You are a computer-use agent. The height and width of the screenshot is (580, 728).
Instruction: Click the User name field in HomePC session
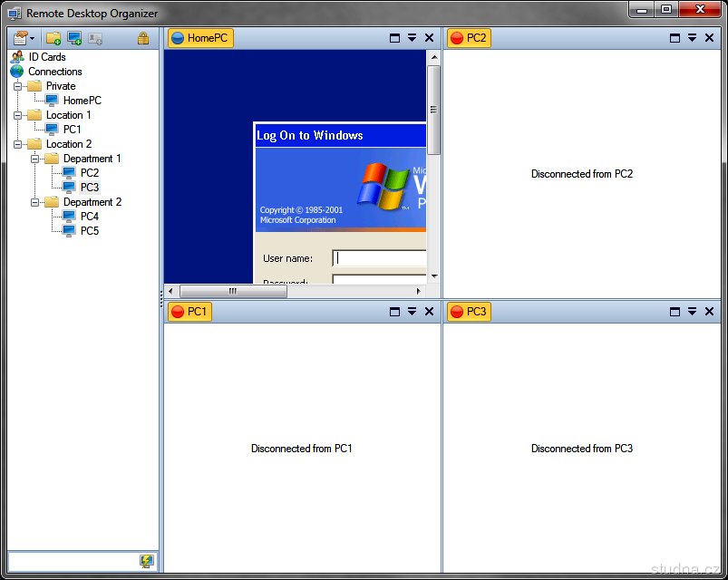[379, 258]
